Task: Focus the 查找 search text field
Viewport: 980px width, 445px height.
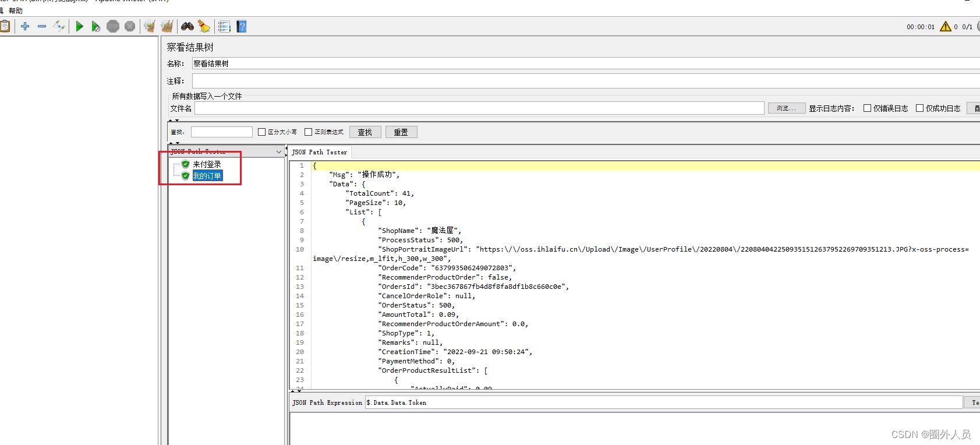Action: pos(222,132)
